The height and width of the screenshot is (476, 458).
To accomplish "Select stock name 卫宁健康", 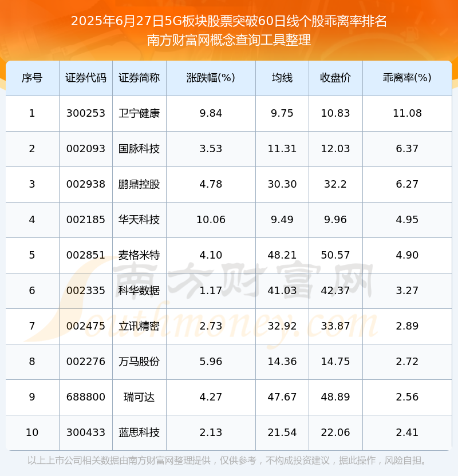I will tap(139, 113).
